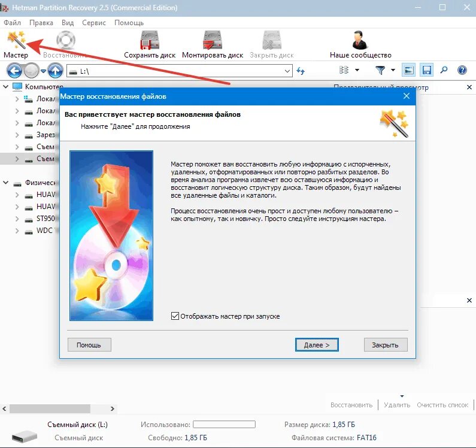Viewport: 476px width, 448px height.
Task: Click the Закрыть button in wizard
Action: pos(386,345)
